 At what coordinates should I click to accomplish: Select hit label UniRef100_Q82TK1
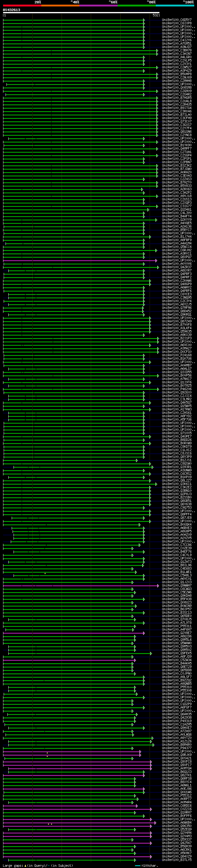point(177,775)
